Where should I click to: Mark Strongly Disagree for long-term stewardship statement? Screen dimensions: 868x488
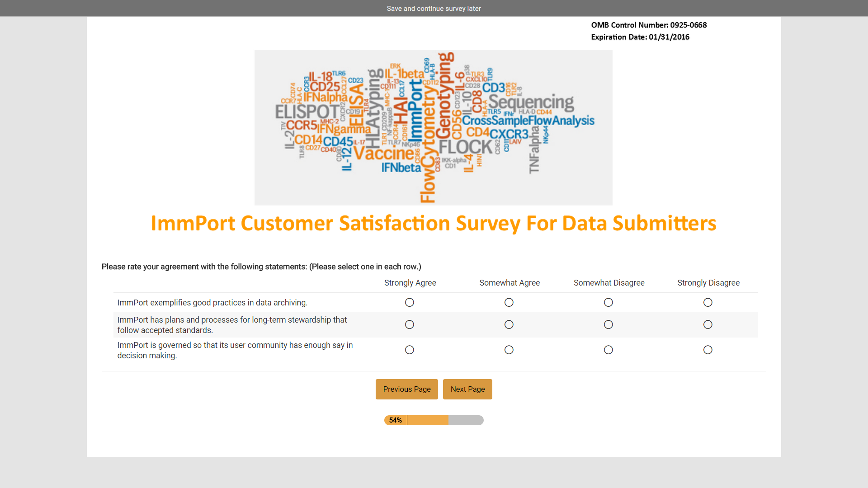[708, 324]
